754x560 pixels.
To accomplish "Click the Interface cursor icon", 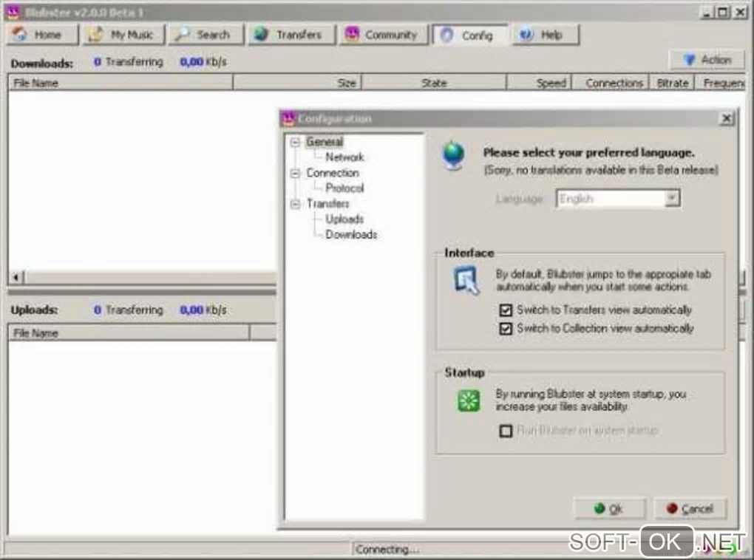I will pyautogui.click(x=466, y=281).
